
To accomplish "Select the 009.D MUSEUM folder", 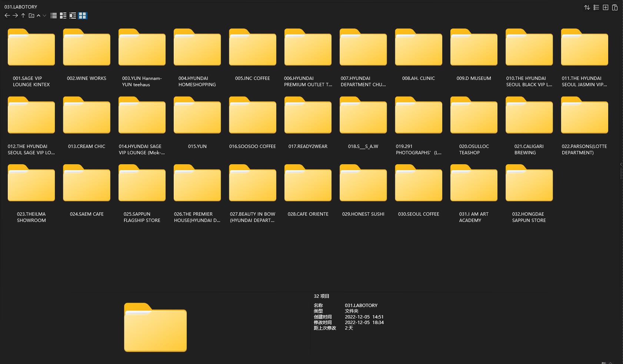I will 474,47.
